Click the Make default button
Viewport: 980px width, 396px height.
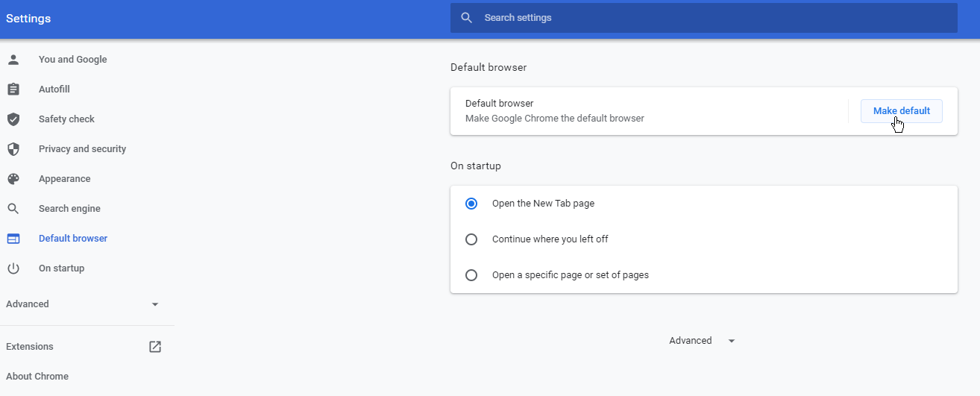click(x=902, y=111)
